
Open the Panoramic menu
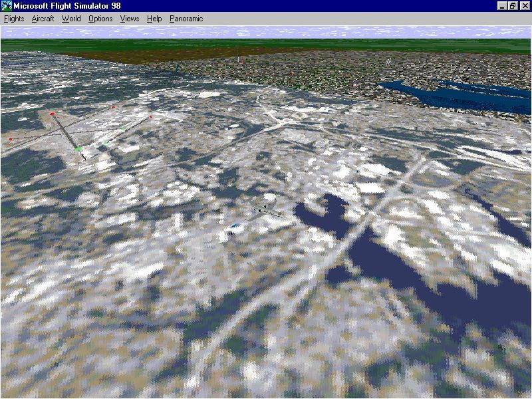[x=186, y=19]
